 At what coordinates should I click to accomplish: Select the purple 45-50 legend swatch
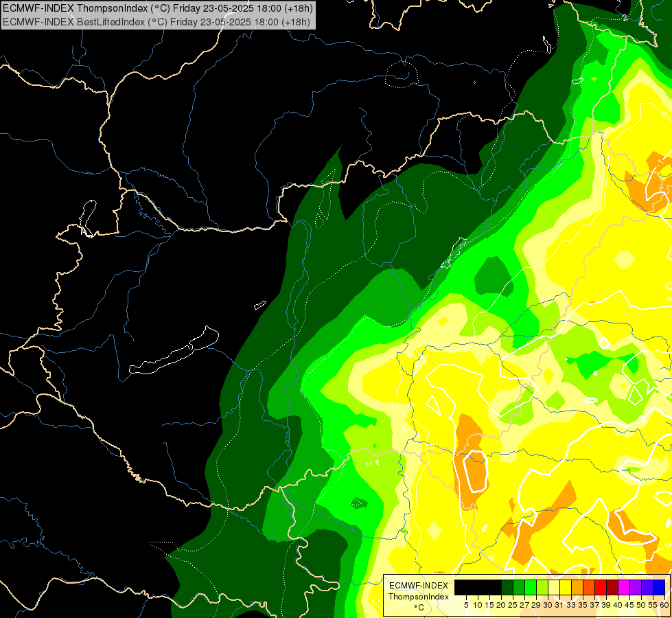(x=635, y=587)
